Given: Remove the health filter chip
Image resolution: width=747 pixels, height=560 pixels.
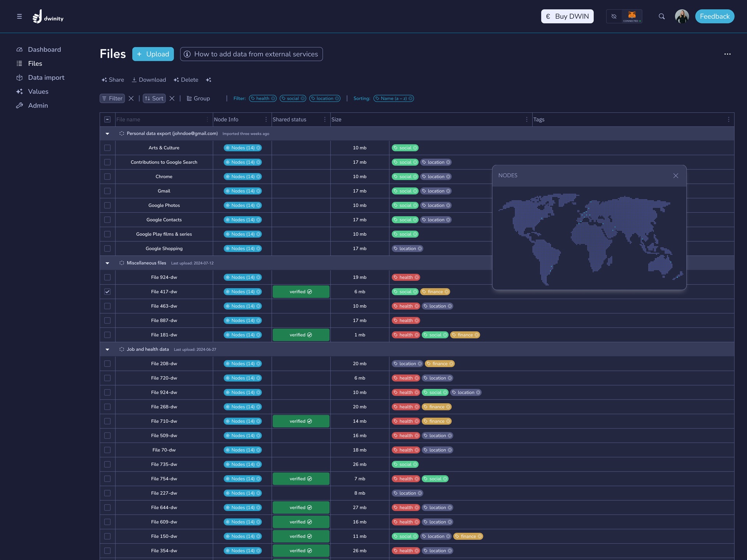Looking at the screenshot, I should 273,98.
